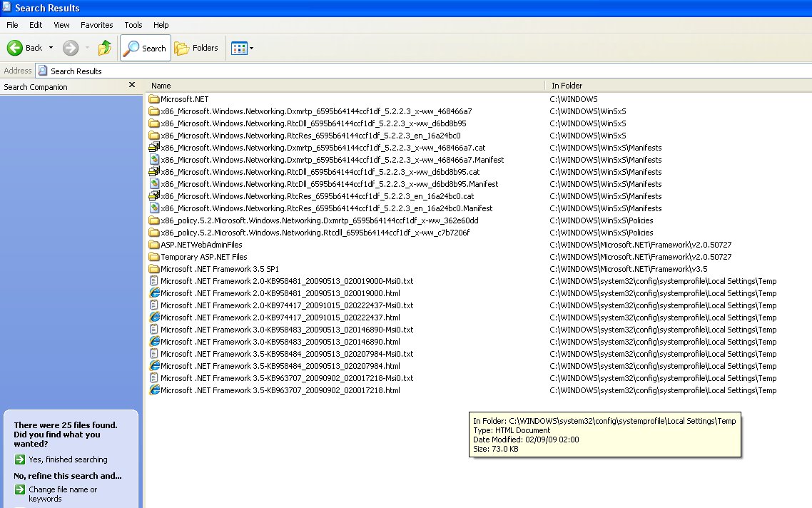Select icon of KB963707 020017218-Msi0.txt file

[154, 378]
